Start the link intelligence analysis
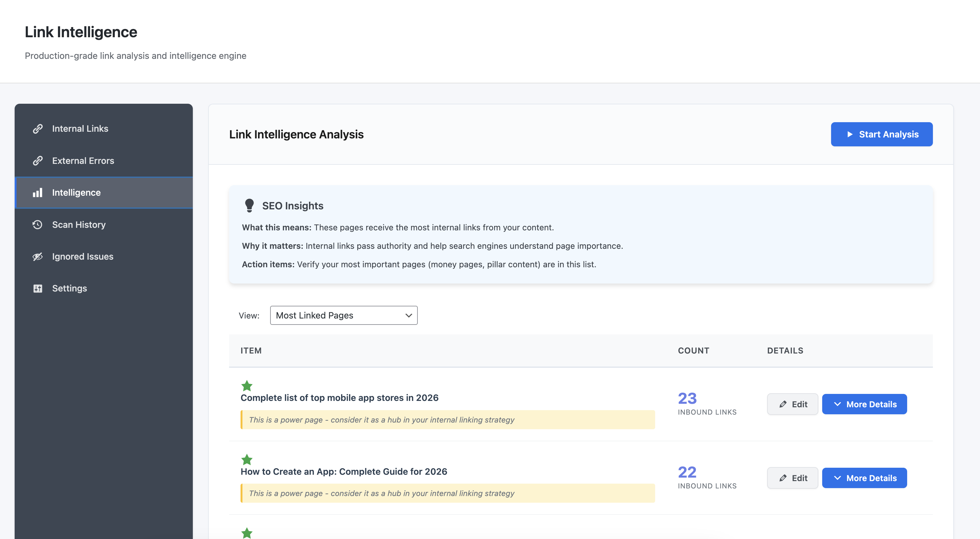 [x=882, y=134]
